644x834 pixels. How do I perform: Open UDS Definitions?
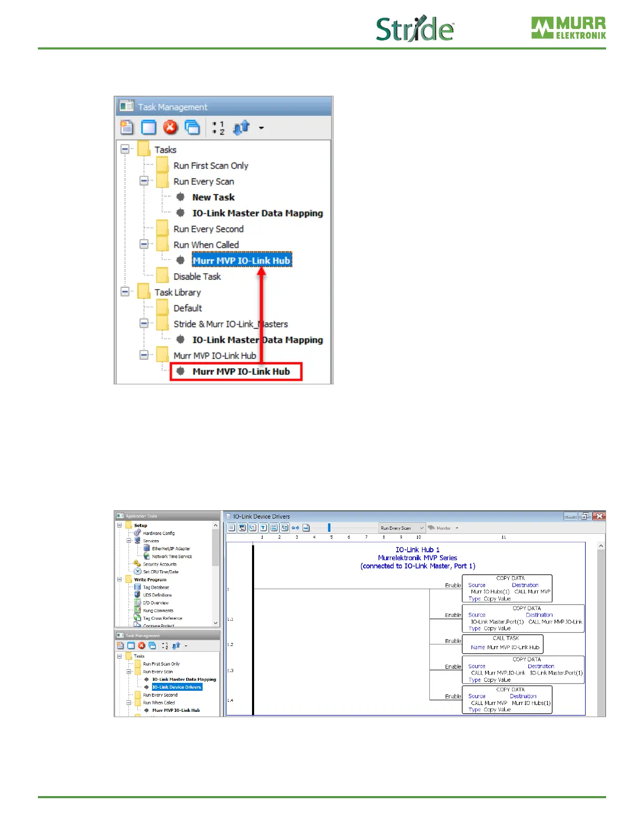[157, 595]
